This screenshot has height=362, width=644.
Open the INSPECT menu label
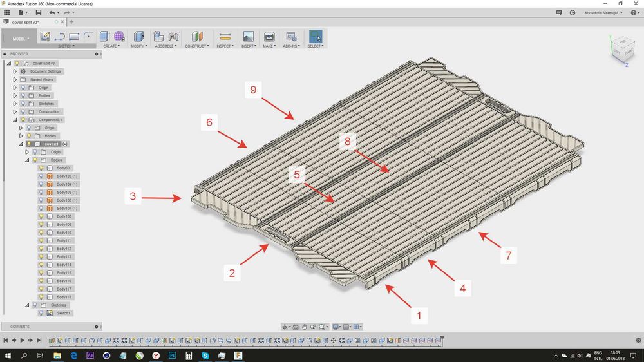coord(223,46)
